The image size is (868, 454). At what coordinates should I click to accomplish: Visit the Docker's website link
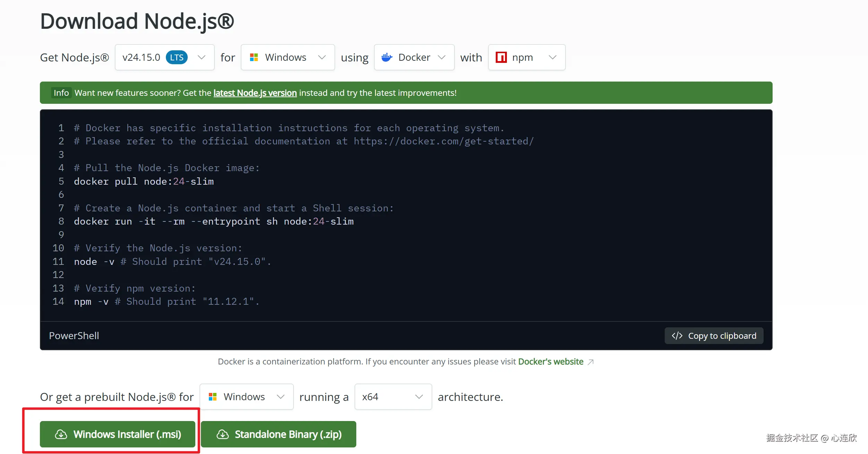[551, 362]
